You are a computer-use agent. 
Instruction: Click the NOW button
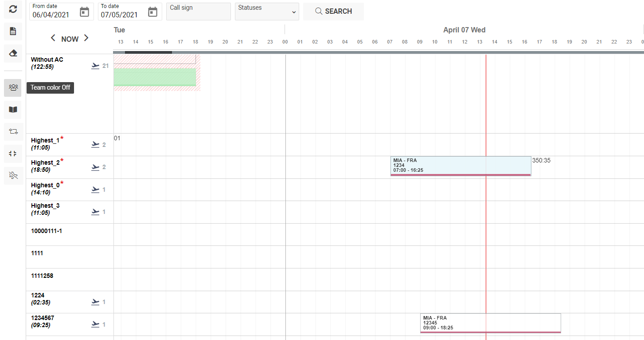tap(70, 39)
